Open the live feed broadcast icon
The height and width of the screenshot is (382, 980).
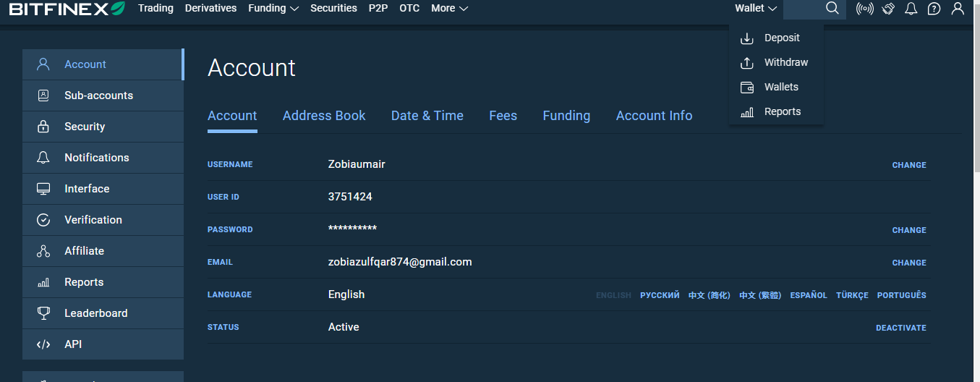(864, 9)
